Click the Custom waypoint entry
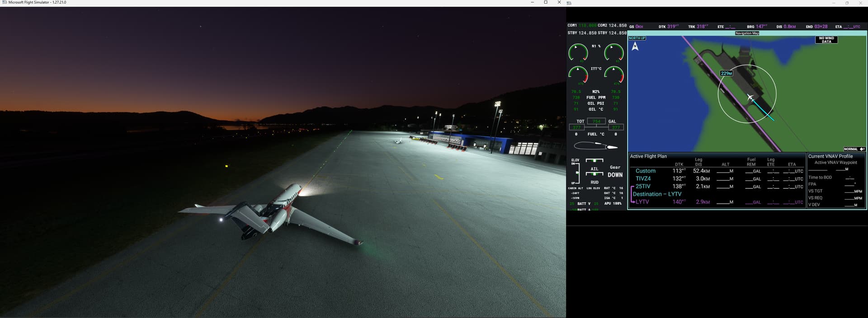Screen dimensions: 868x318 (x=645, y=171)
